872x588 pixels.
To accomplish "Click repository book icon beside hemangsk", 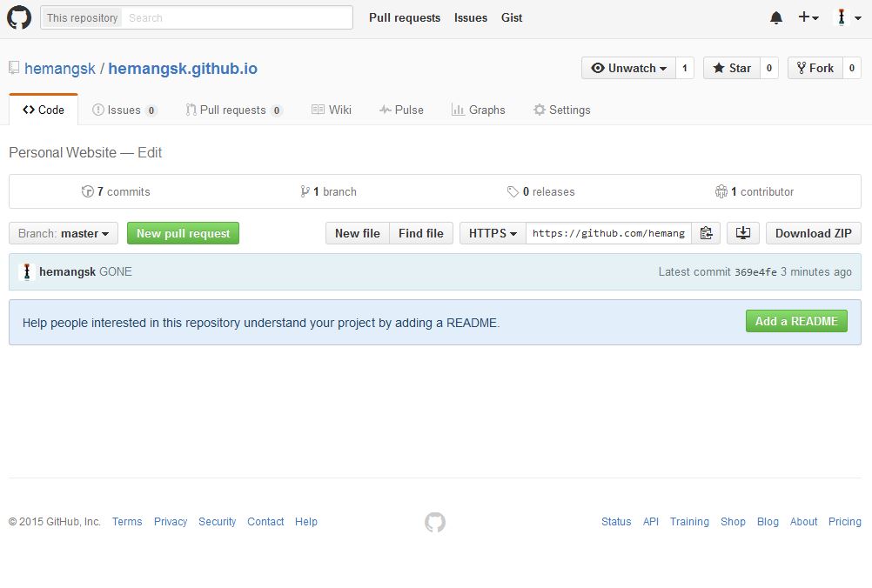I will 14,69.
